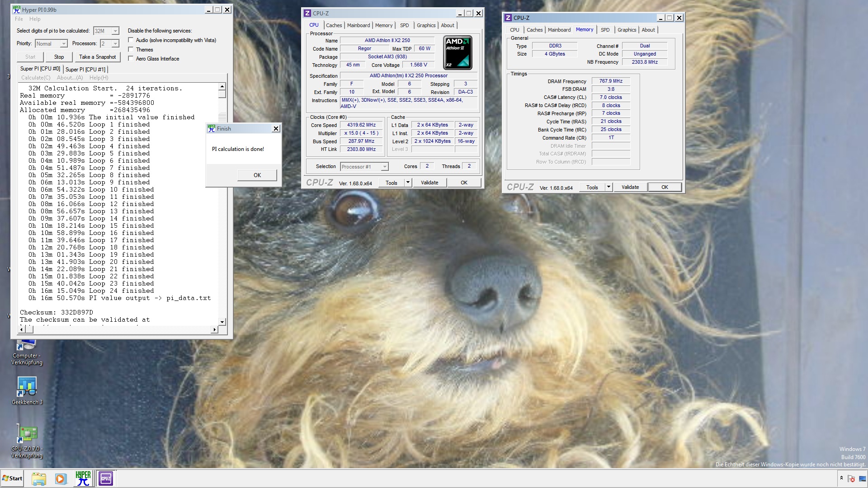Show hidden system tray icons
Viewport: 868px width, 488px height.
(841, 478)
